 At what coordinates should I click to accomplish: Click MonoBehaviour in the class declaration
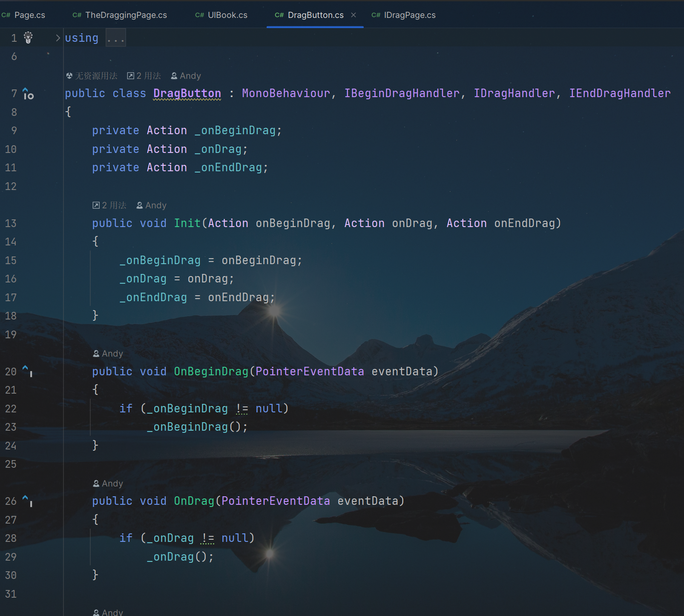pos(286,93)
